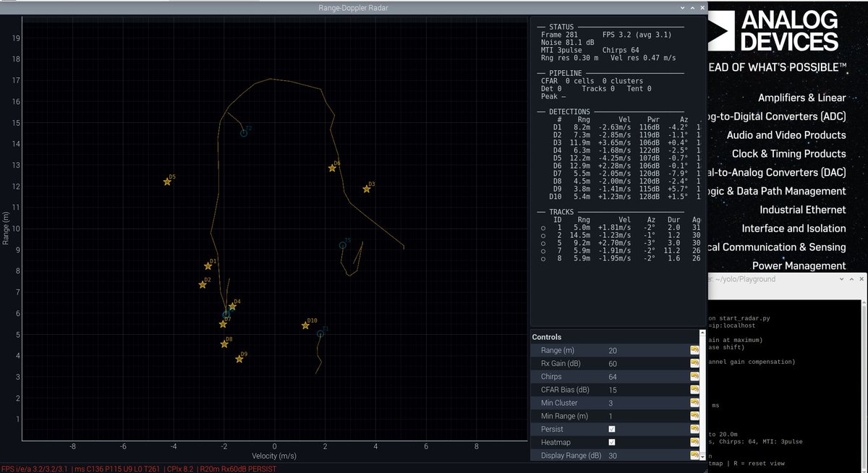The height and width of the screenshot is (473, 868).
Task: Reset the Range (m) control
Action: click(x=694, y=350)
